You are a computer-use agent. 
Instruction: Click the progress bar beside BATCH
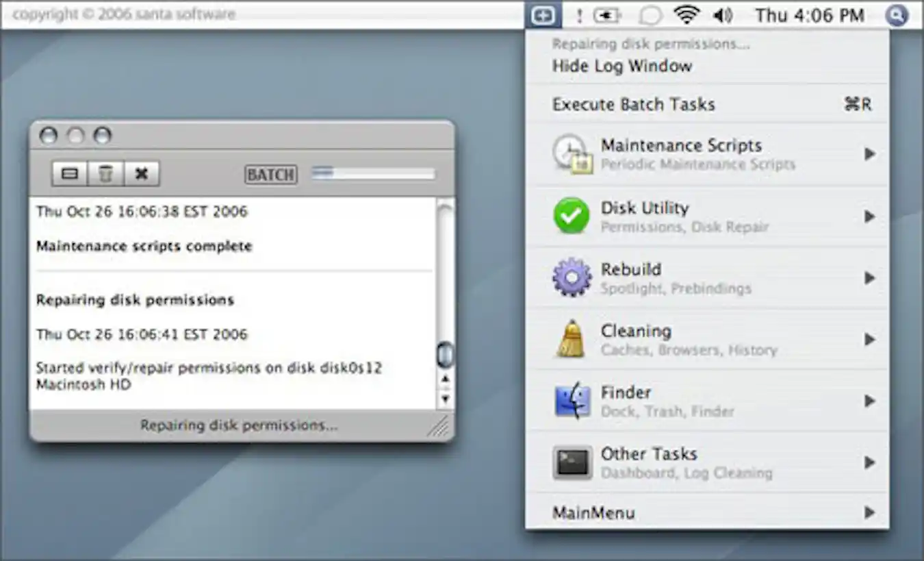(373, 173)
